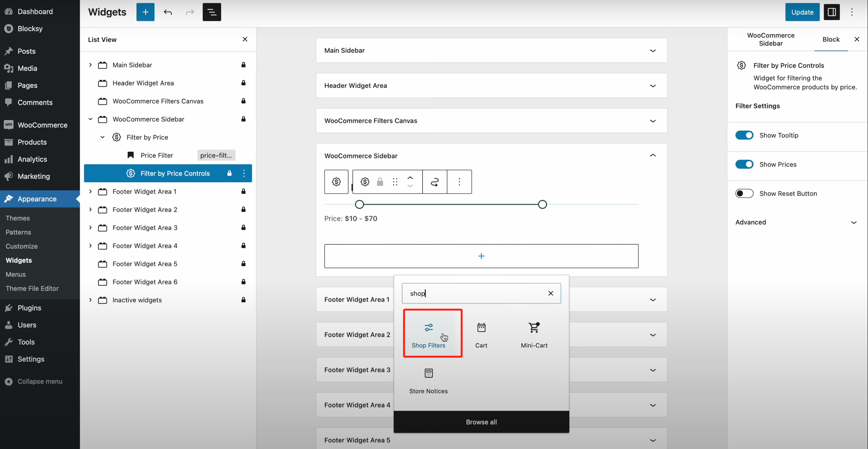The image size is (868, 449).
Task: Turn off the Show Prices toggle
Action: [744, 164]
